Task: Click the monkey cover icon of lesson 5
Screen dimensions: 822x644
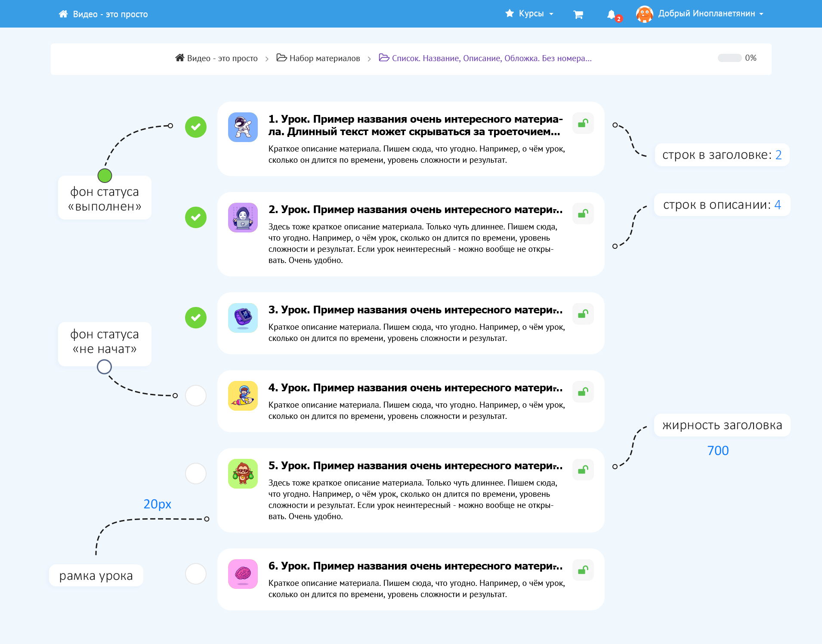Action: coord(243,474)
